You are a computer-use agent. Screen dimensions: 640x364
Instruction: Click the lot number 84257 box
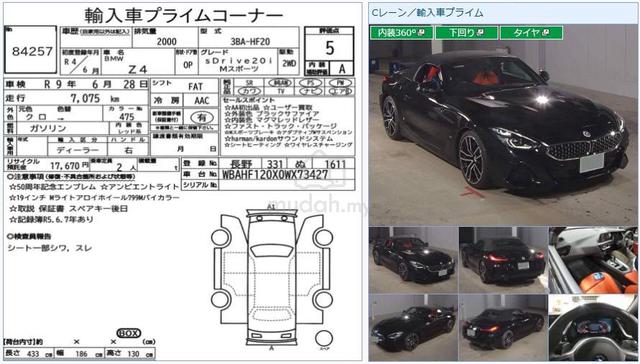(31, 50)
